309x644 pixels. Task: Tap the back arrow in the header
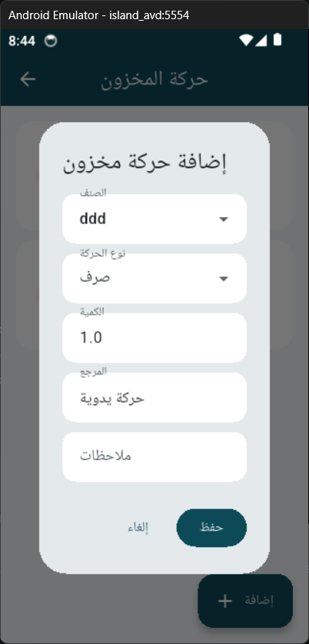(28, 79)
